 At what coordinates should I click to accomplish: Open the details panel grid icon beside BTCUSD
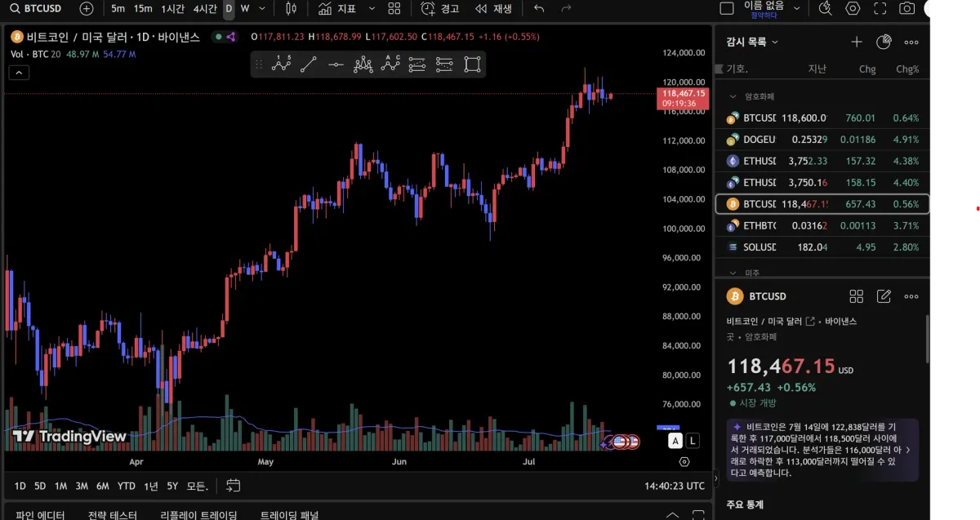(x=856, y=296)
